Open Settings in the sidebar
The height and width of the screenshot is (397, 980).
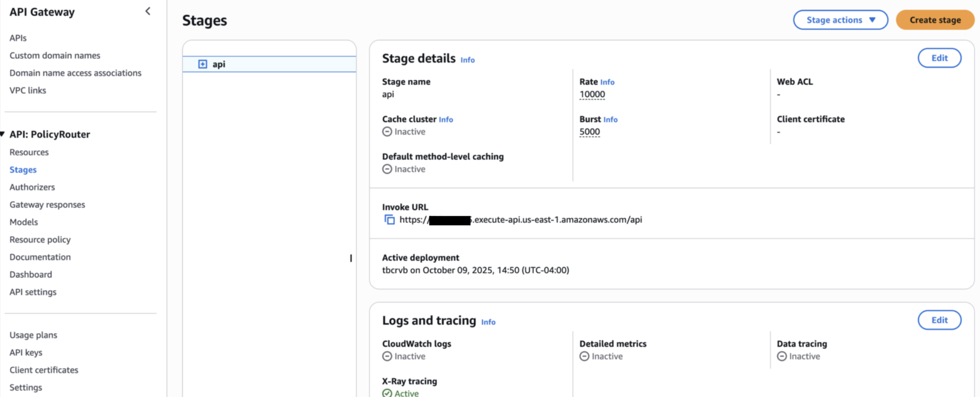pos(26,388)
